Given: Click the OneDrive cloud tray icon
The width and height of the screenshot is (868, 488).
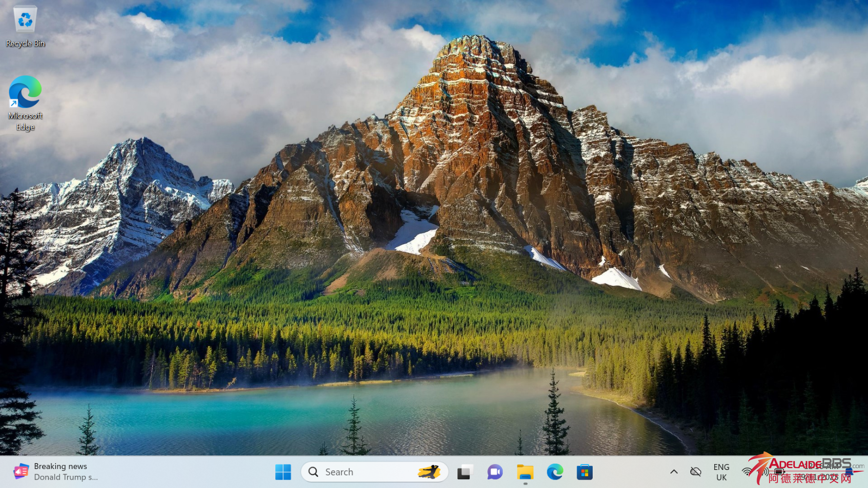Looking at the screenshot, I should click(696, 472).
